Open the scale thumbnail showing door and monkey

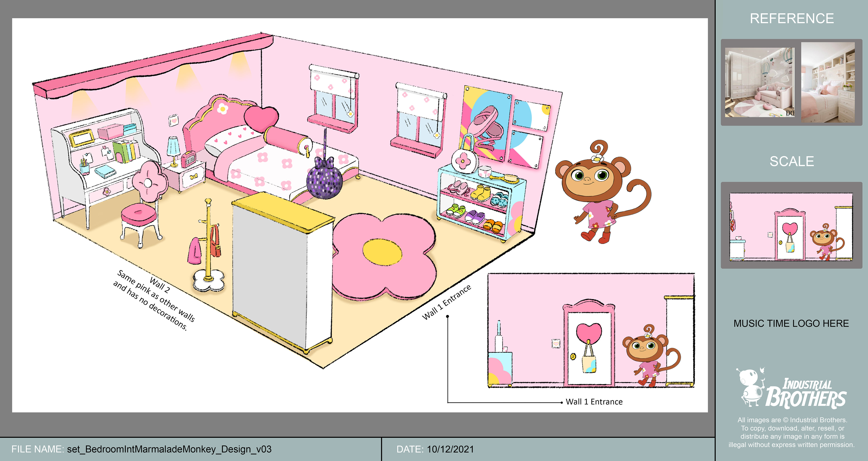click(791, 227)
